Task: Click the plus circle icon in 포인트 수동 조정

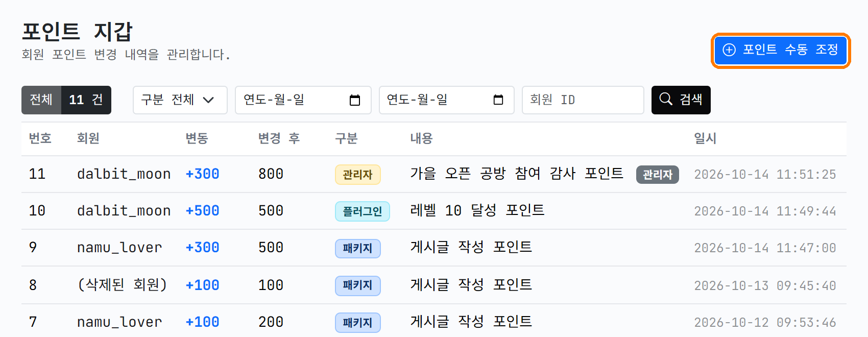Action: (x=729, y=50)
